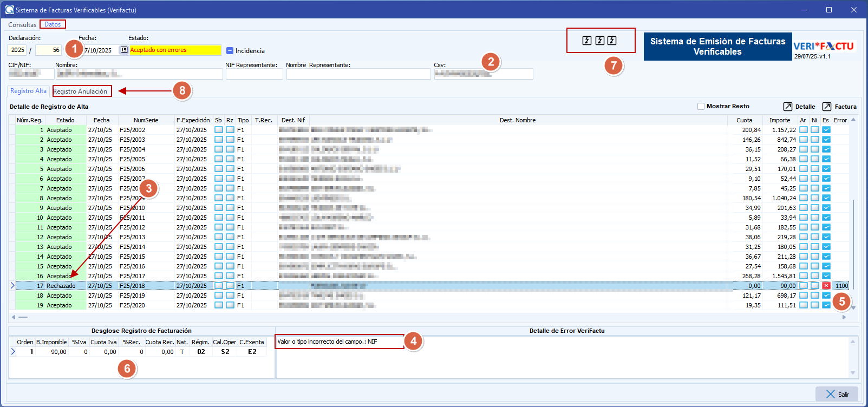
Task: Click the Estado field 'Aceptado con errores'
Action: [x=175, y=50]
